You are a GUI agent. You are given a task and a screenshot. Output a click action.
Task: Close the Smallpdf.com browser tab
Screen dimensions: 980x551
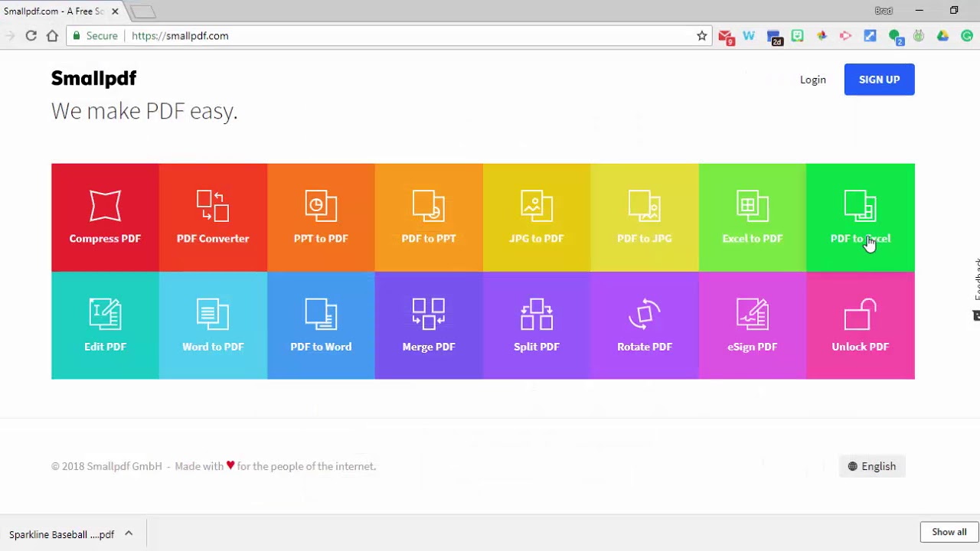pos(115,11)
